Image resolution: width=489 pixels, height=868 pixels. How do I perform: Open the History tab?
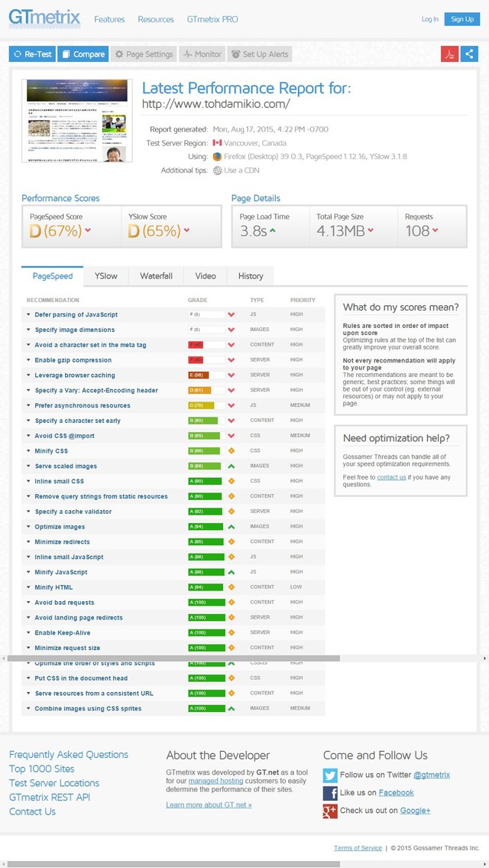coord(251,275)
